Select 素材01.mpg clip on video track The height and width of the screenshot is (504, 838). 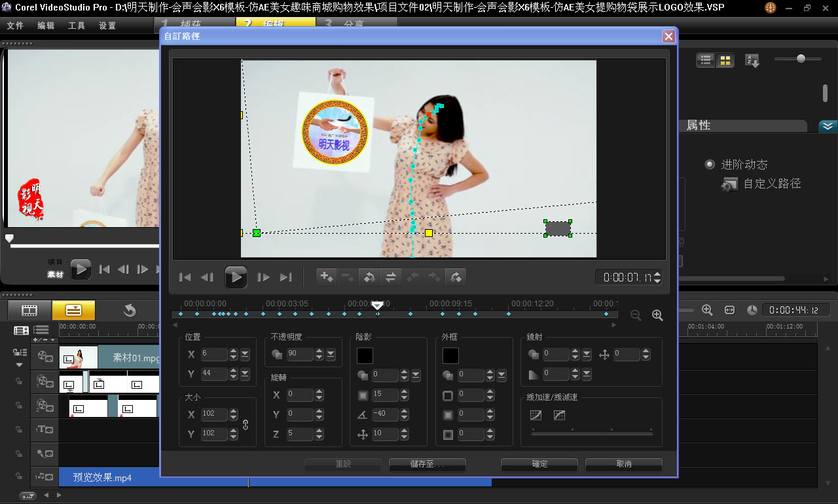109,357
